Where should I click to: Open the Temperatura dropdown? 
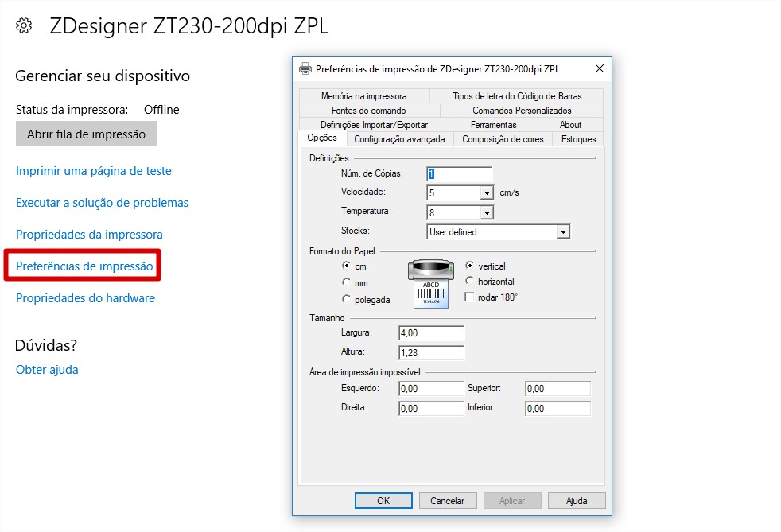point(487,212)
